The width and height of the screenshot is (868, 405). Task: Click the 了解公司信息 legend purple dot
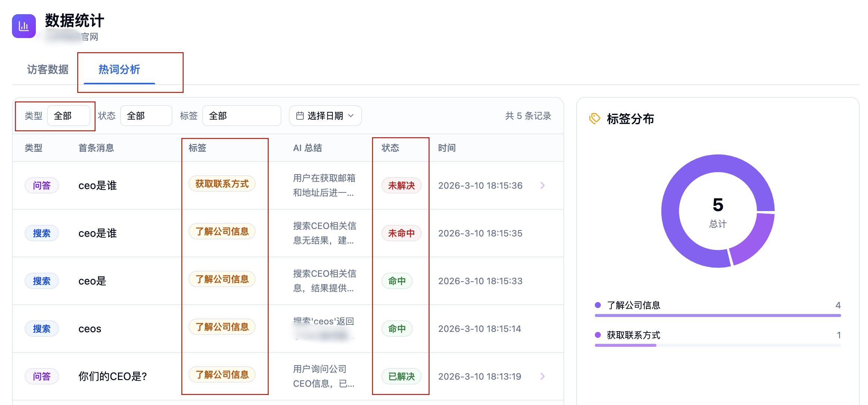pos(598,305)
